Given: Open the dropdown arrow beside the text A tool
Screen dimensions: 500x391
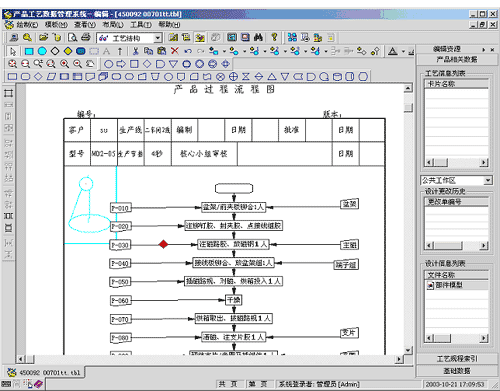Looking at the screenshot, I should coord(403,51).
